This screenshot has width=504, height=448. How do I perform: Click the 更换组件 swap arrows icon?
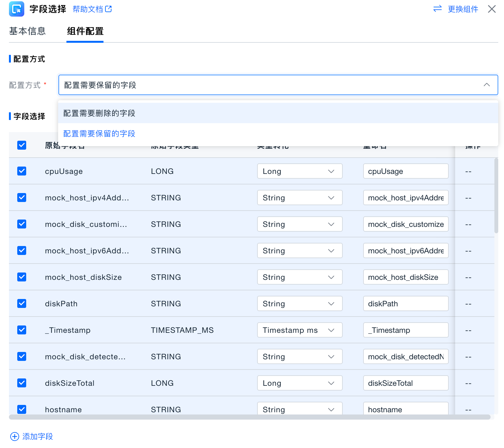(x=437, y=9)
